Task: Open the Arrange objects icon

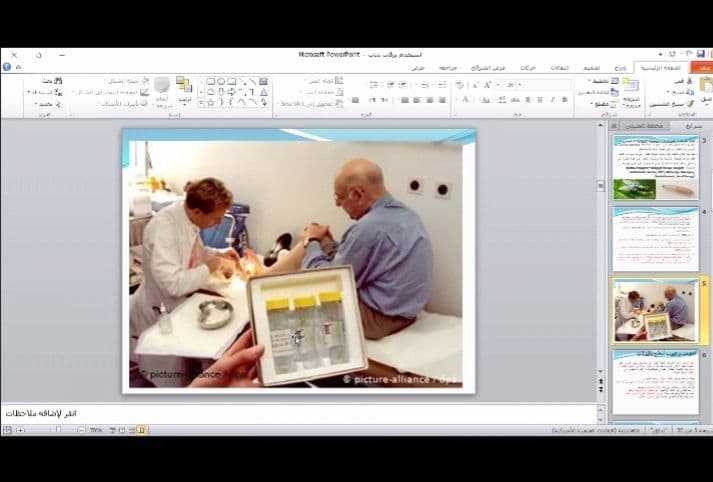Action: pyautogui.click(x=184, y=87)
